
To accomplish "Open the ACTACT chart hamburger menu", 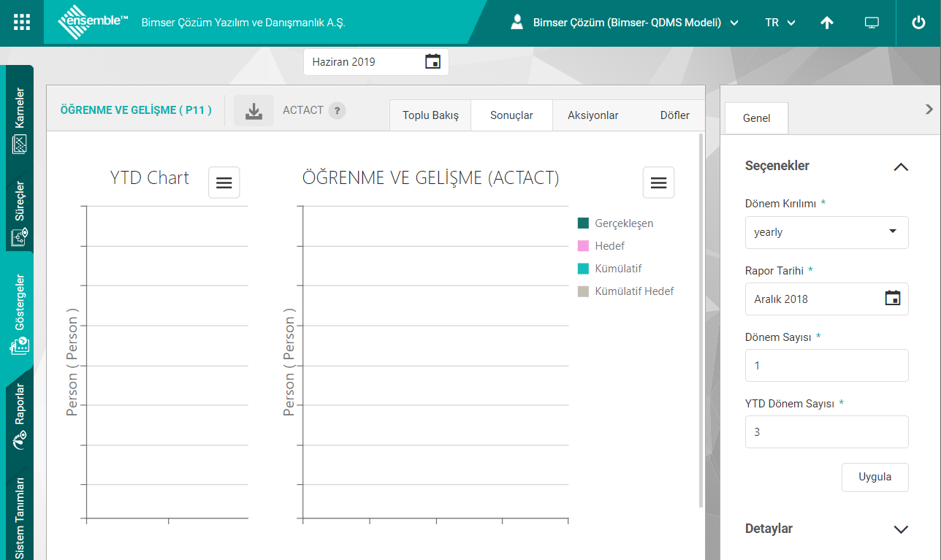I will pyautogui.click(x=658, y=183).
